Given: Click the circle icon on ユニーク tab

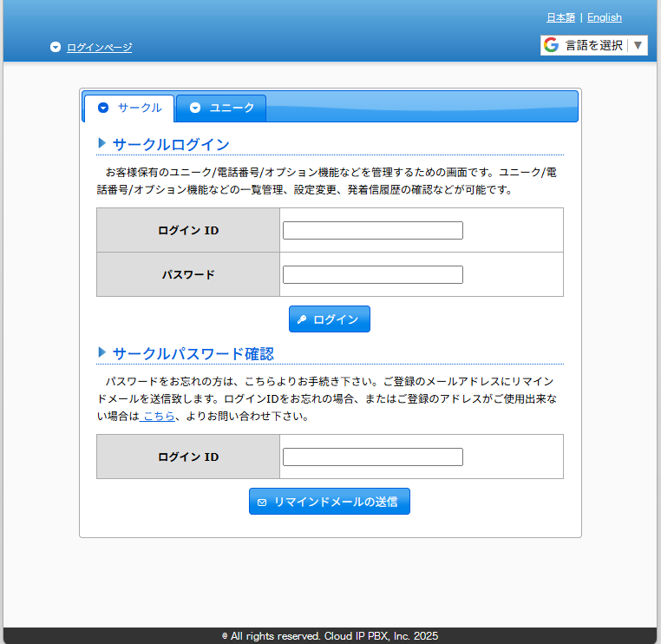Looking at the screenshot, I should pos(195,108).
